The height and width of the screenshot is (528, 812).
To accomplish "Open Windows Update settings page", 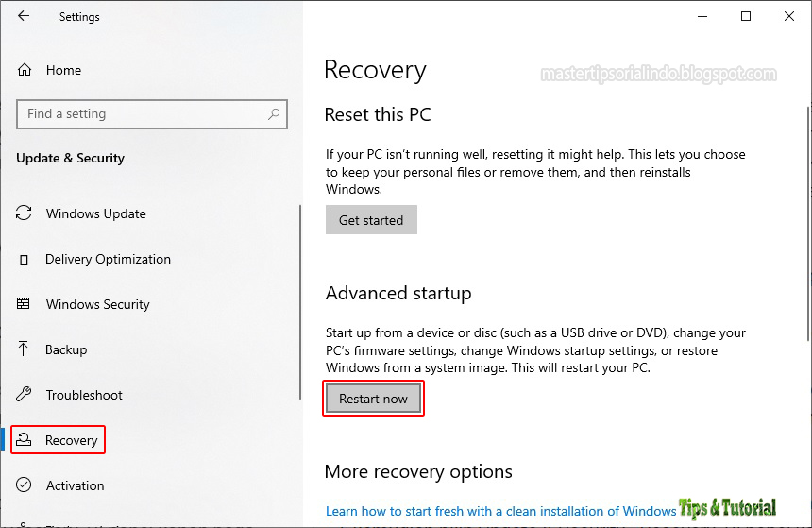I will tap(95, 213).
